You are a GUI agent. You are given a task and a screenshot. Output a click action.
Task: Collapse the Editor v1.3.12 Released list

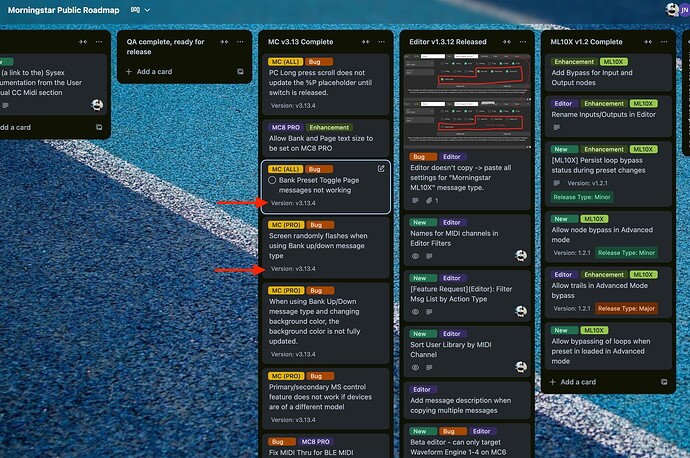[x=507, y=42]
